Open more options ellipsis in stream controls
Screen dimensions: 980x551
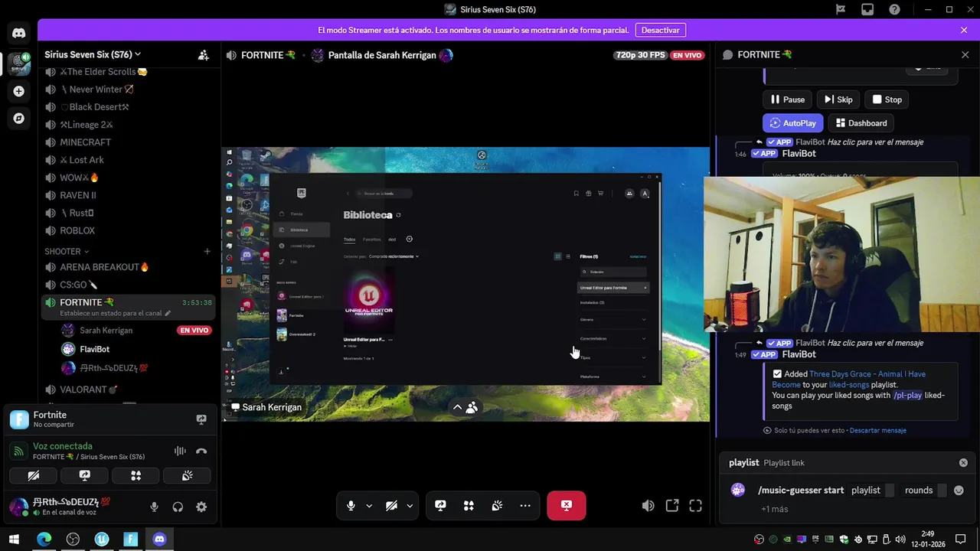[x=525, y=505]
